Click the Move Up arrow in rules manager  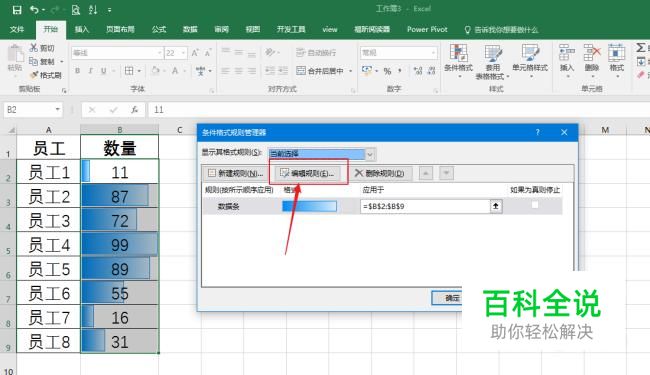coord(426,173)
